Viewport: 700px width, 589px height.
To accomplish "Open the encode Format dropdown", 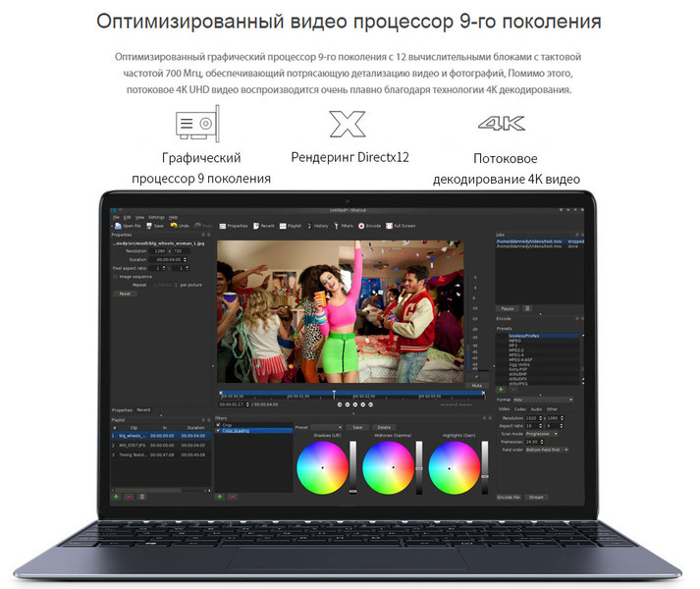I will pos(543,400).
